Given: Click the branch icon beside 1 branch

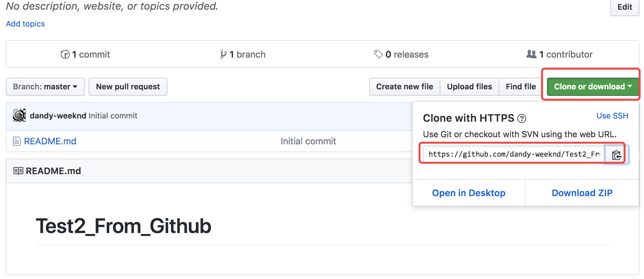Looking at the screenshot, I should 223,54.
